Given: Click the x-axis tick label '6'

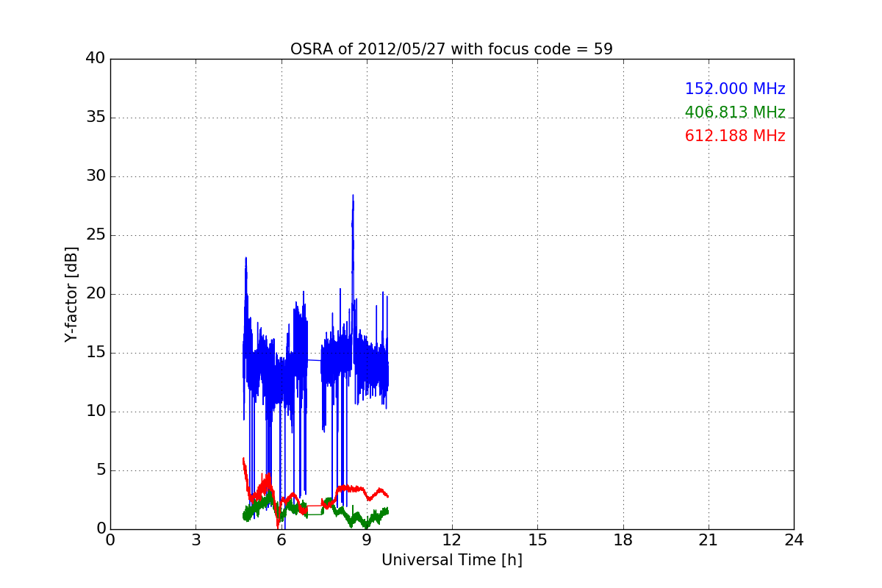Looking at the screenshot, I should click(x=281, y=540).
